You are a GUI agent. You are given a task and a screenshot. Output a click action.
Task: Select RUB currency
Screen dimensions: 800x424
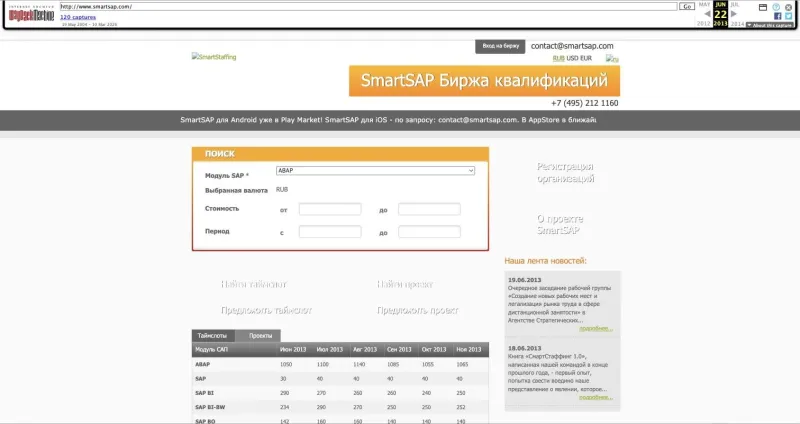[x=559, y=58]
